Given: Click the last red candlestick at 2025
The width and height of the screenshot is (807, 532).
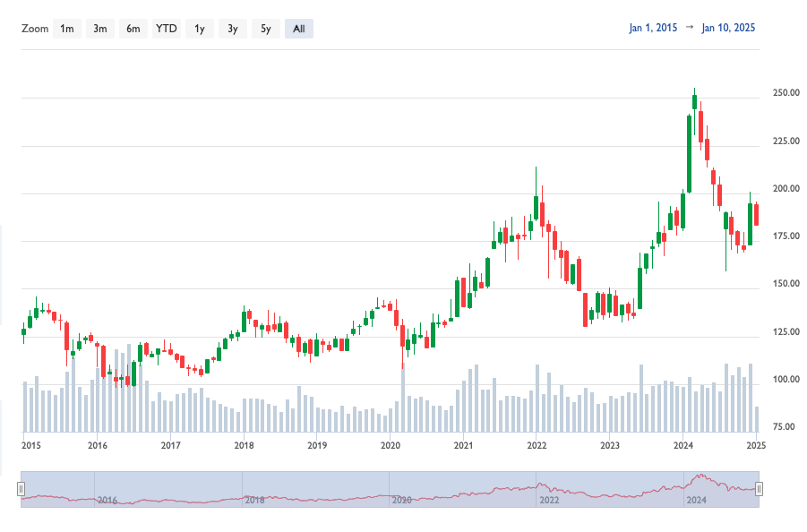Looking at the screenshot, I should coord(757,215).
